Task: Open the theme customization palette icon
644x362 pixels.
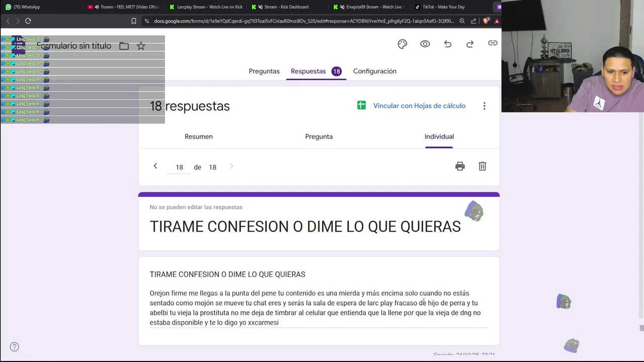Action: 402,44
